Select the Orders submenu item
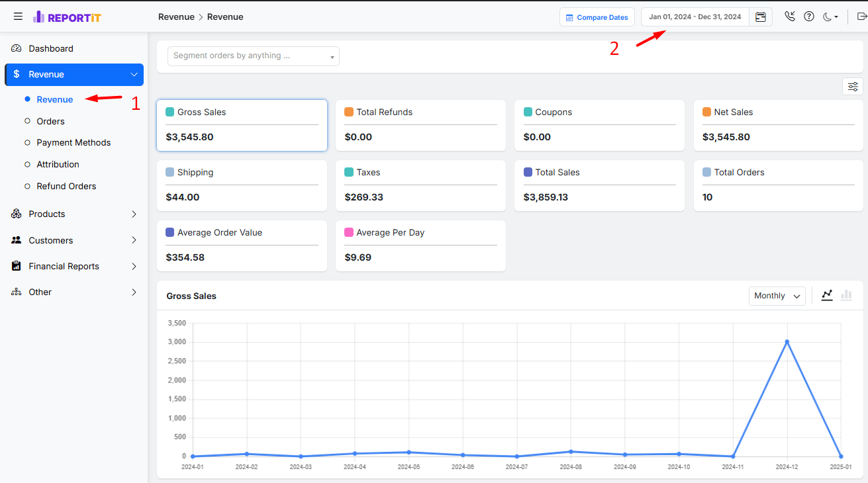Viewport: 868px width, 483px height. [50, 121]
